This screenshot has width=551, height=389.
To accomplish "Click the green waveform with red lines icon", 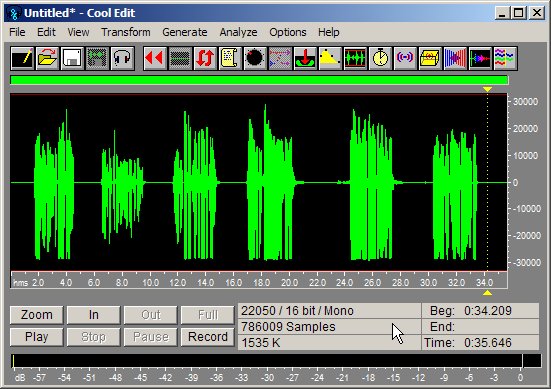I will pos(355,58).
